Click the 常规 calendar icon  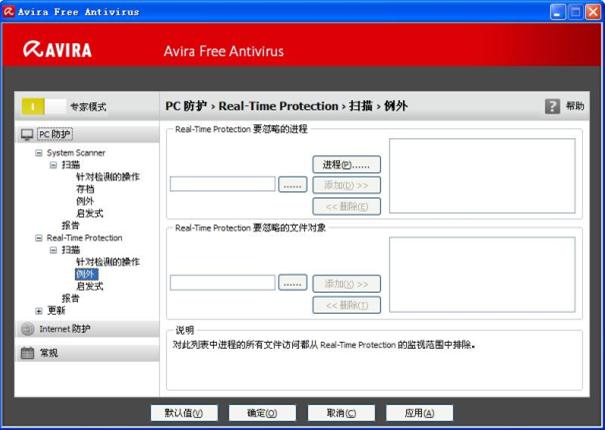[27, 353]
